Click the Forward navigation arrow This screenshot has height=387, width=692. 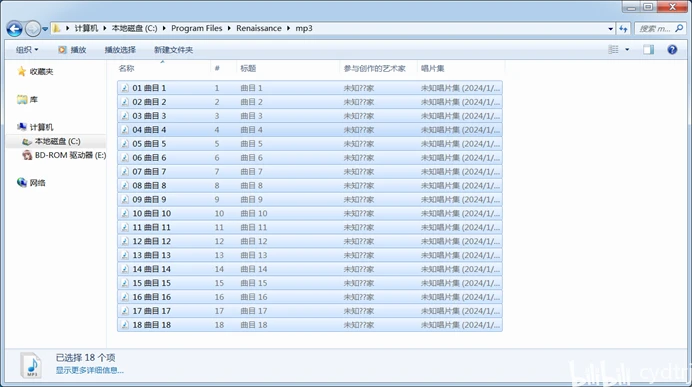tap(32, 29)
